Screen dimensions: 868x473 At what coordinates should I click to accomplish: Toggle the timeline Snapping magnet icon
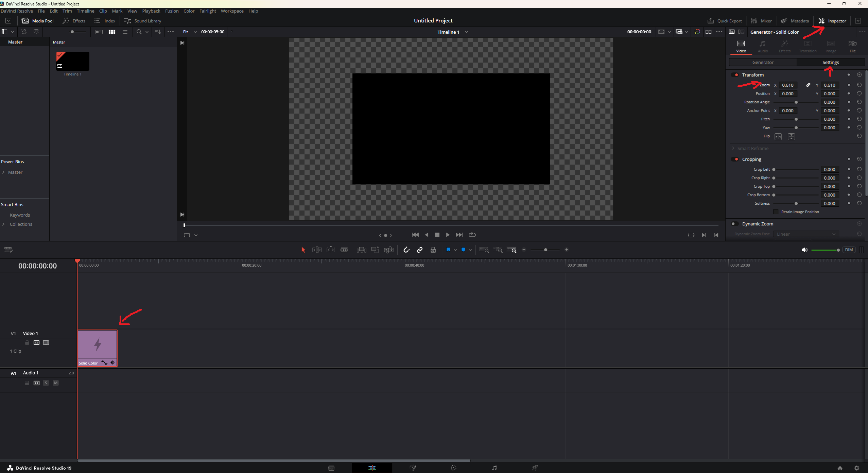pyautogui.click(x=406, y=250)
